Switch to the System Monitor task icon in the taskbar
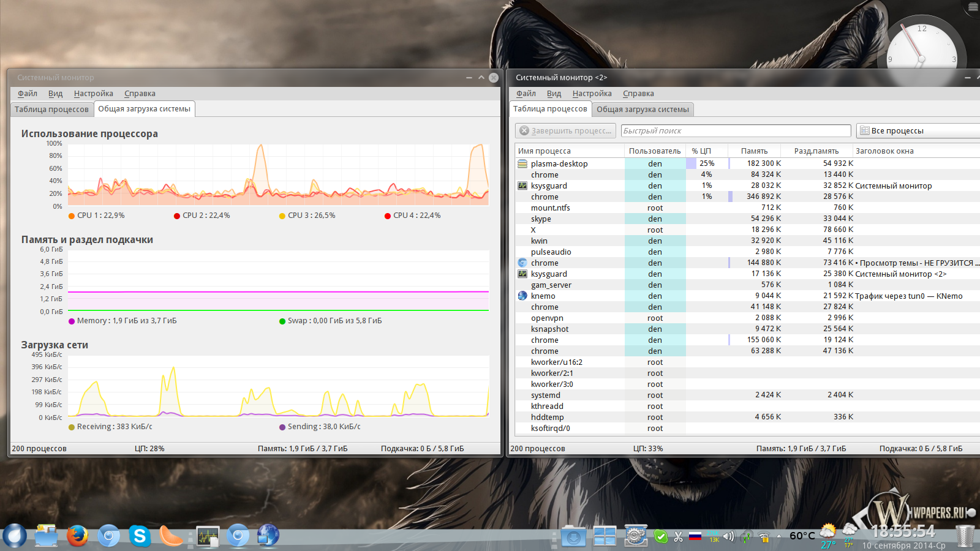Image resolution: width=980 pixels, height=551 pixels. [x=208, y=537]
